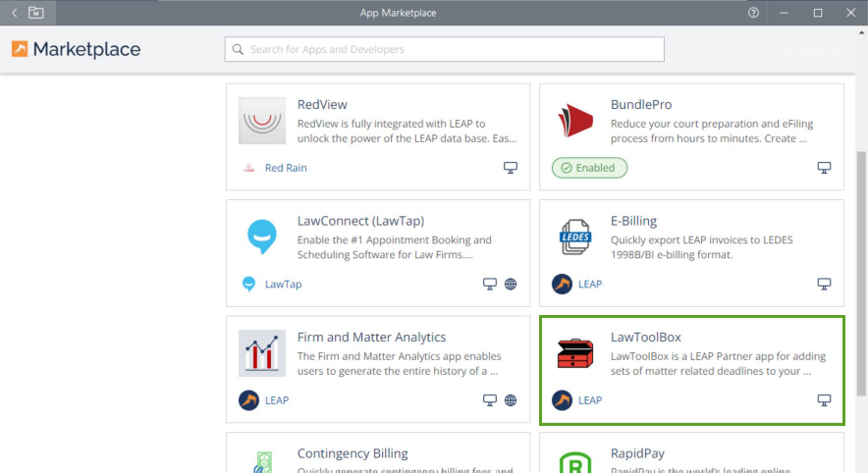Click the Firm and Matter Analytics chart icon
This screenshot has height=473, width=868.
(x=262, y=353)
